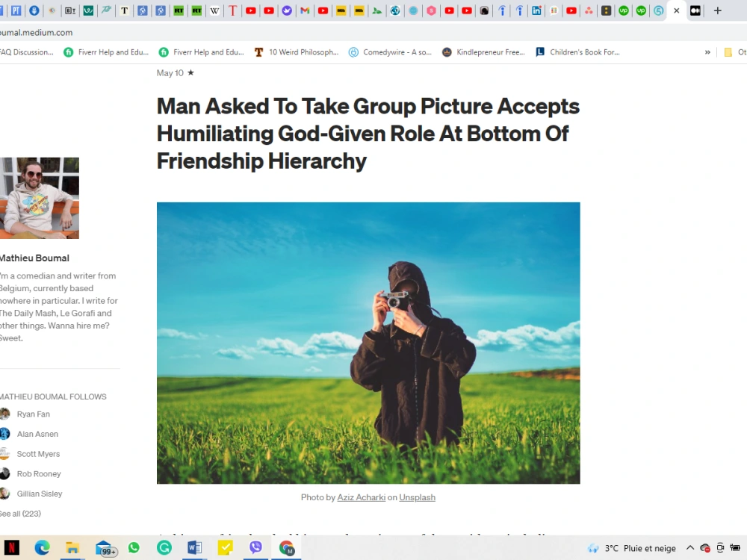Image resolution: width=747 pixels, height=560 pixels.
Task: Open Netflix from the taskbar
Action: (x=11, y=548)
